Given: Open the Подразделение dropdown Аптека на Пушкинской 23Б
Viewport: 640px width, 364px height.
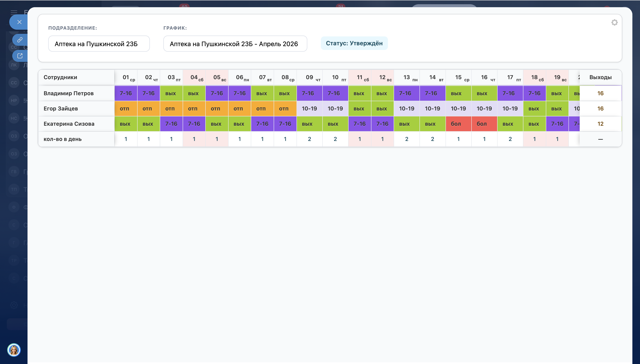Looking at the screenshot, I should [99, 44].
